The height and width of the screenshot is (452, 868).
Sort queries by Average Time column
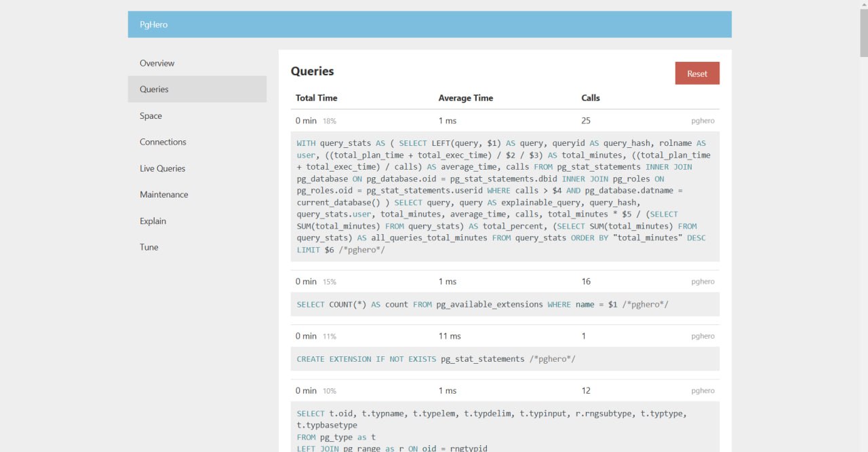click(465, 98)
